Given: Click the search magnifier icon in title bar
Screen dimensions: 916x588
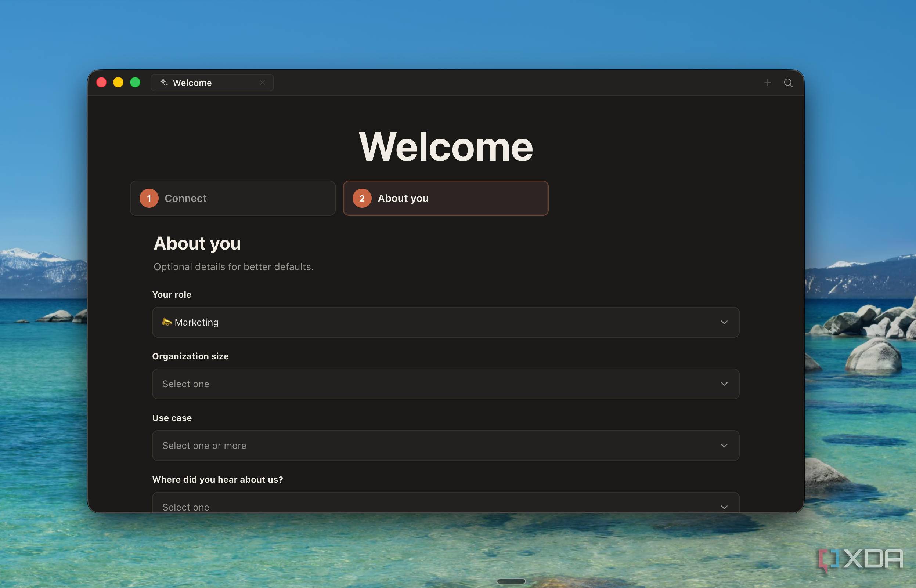Looking at the screenshot, I should point(788,83).
